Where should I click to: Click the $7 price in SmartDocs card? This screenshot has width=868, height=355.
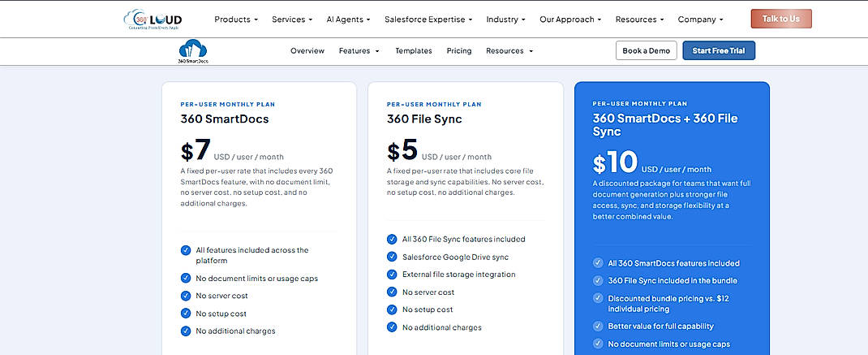pyautogui.click(x=196, y=149)
